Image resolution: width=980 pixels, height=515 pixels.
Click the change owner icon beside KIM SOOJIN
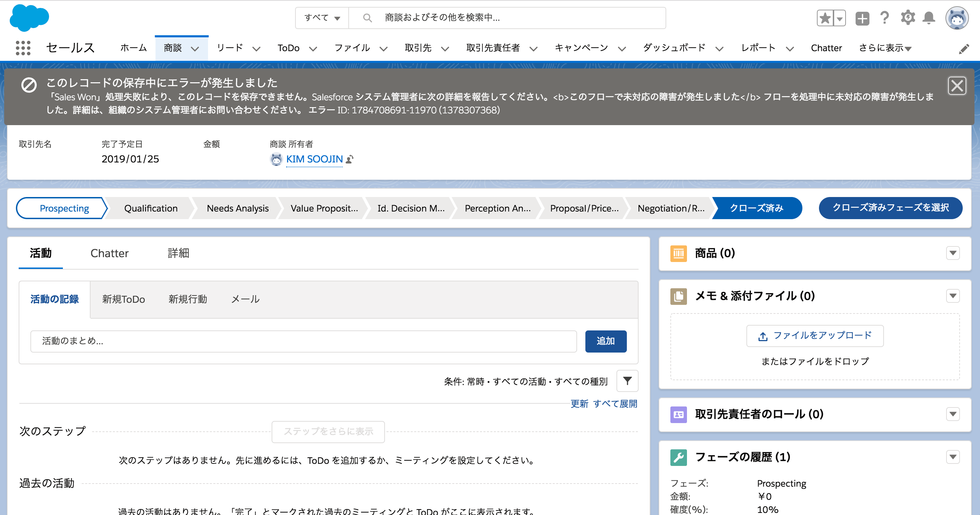tap(350, 159)
